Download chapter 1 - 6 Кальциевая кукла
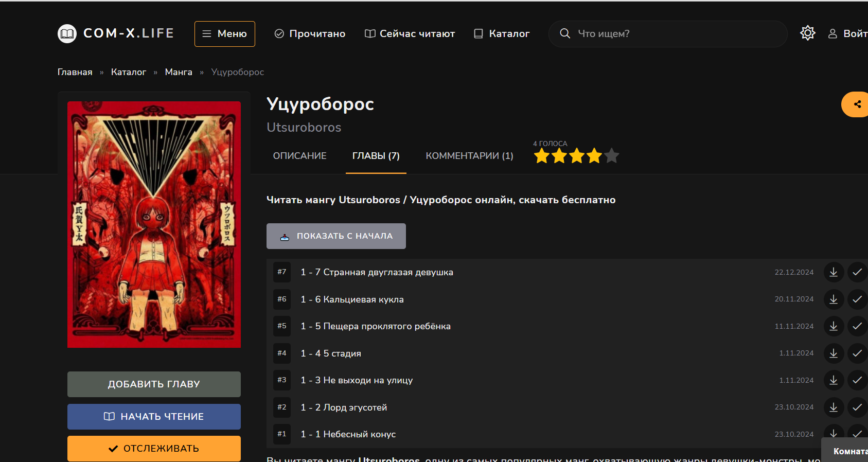The image size is (868, 462). click(x=834, y=299)
